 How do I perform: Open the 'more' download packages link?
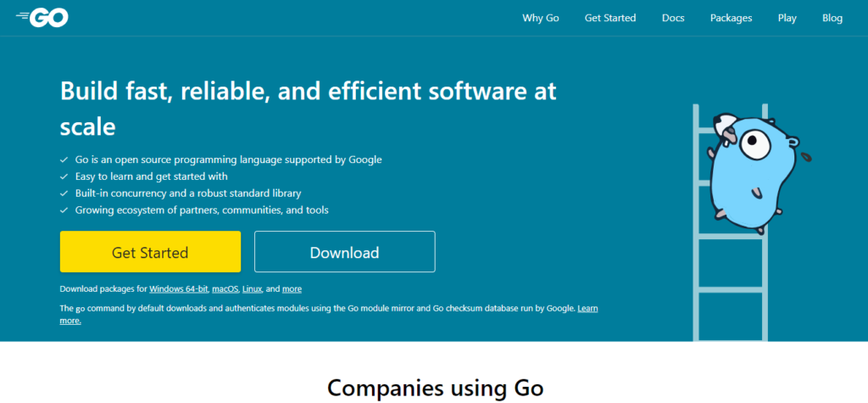point(292,288)
